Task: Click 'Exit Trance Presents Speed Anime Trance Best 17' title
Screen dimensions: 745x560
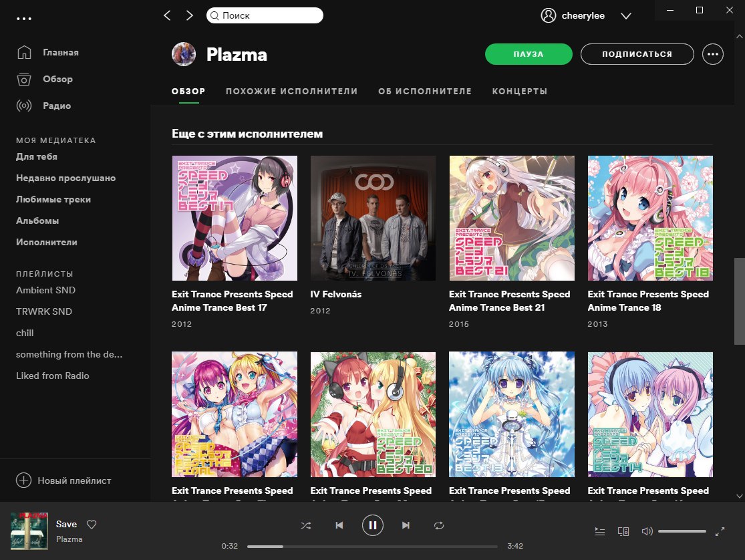Action: click(233, 301)
